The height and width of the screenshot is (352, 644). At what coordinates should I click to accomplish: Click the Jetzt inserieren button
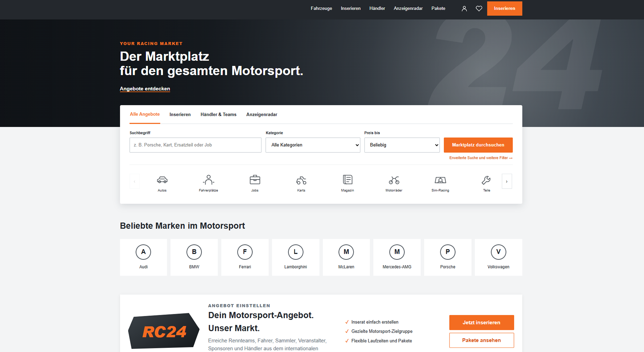pyautogui.click(x=481, y=322)
